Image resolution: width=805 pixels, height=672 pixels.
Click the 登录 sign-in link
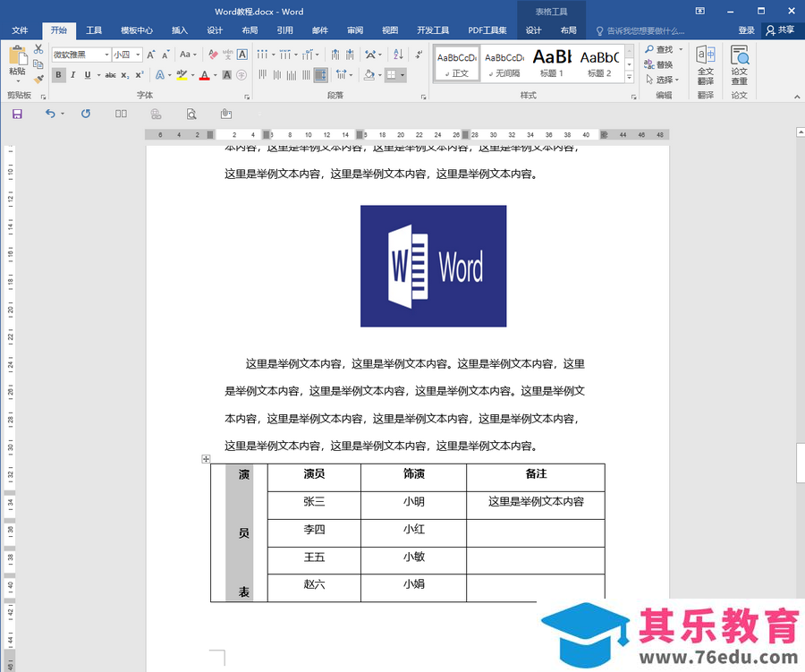pos(747,30)
